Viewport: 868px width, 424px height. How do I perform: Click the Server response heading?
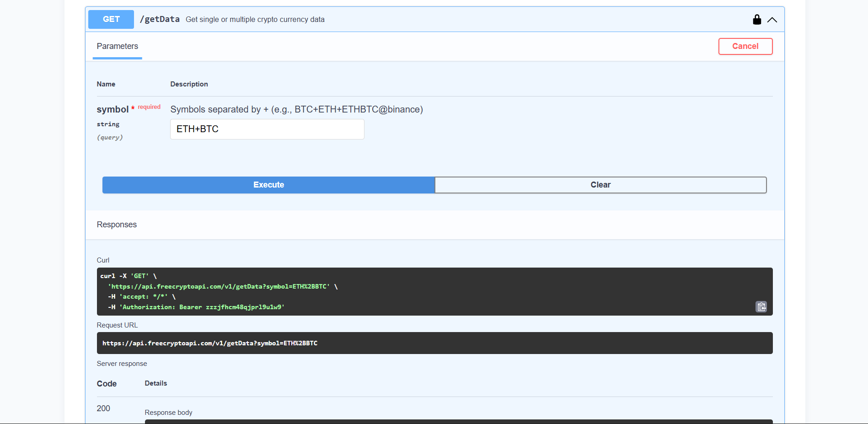coord(122,363)
